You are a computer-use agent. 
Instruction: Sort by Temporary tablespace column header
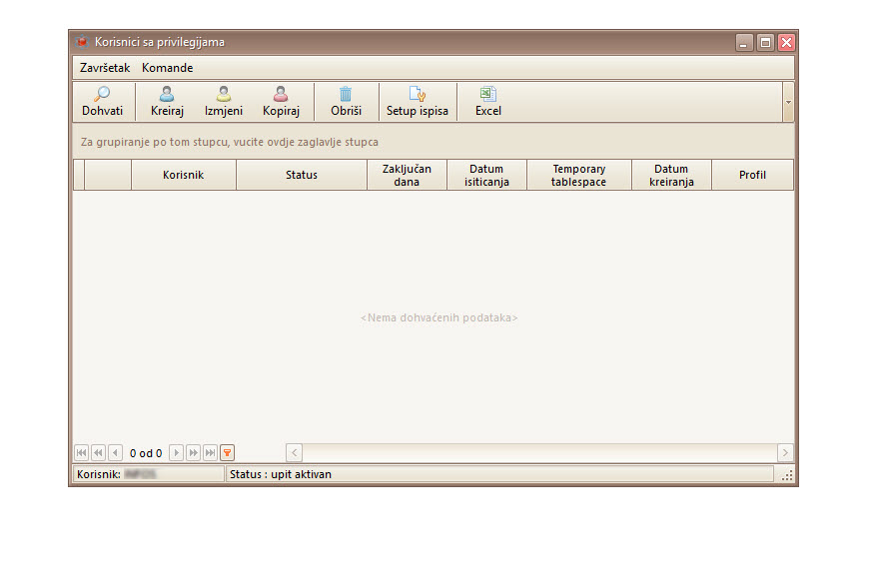579,175
